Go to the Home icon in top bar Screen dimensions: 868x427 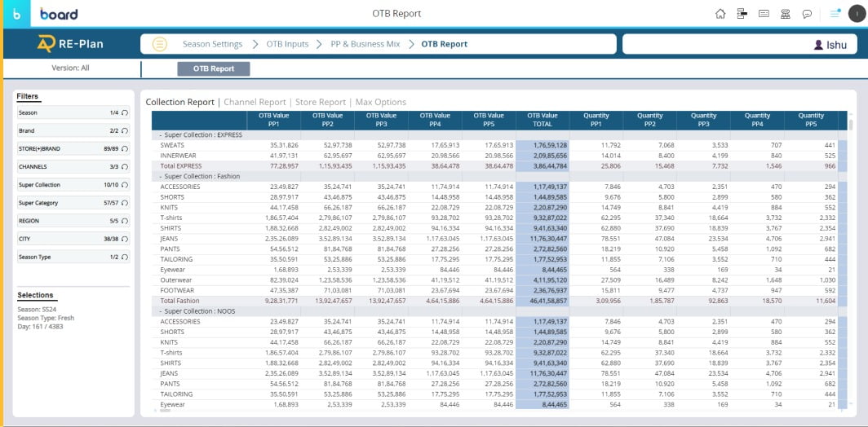coord(720,14)
